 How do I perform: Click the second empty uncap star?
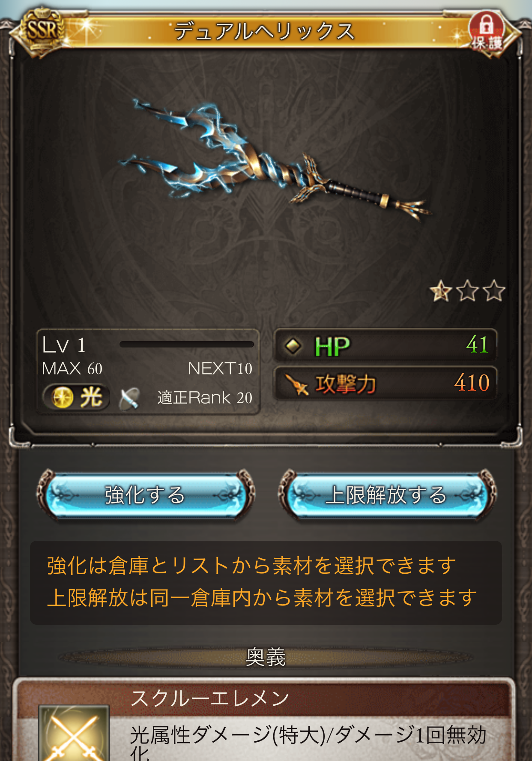(467, 291)
